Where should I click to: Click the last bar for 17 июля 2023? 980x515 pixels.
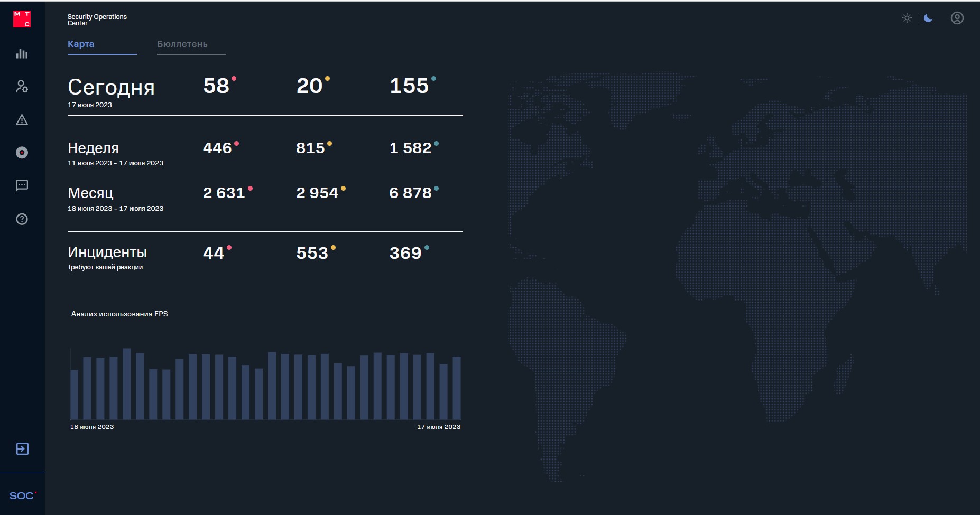(x=457, y=388)
